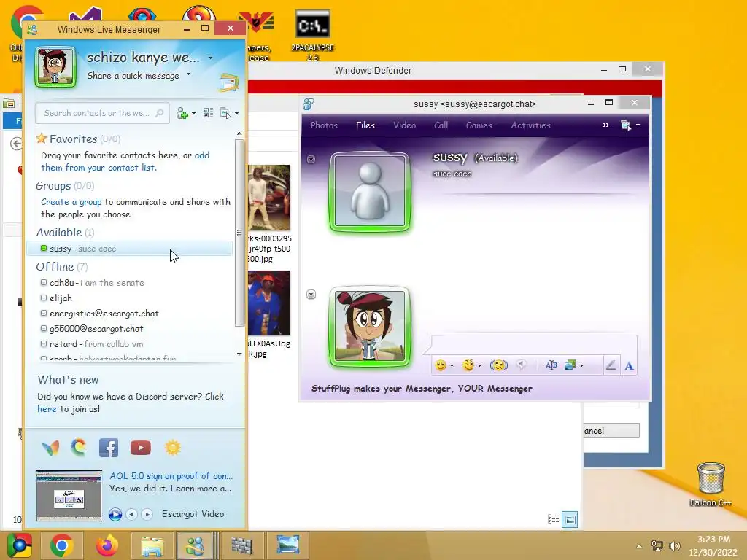747x560 pixels.
Task: Click the show menu icon in Messenger
Action: coord(225,113)
